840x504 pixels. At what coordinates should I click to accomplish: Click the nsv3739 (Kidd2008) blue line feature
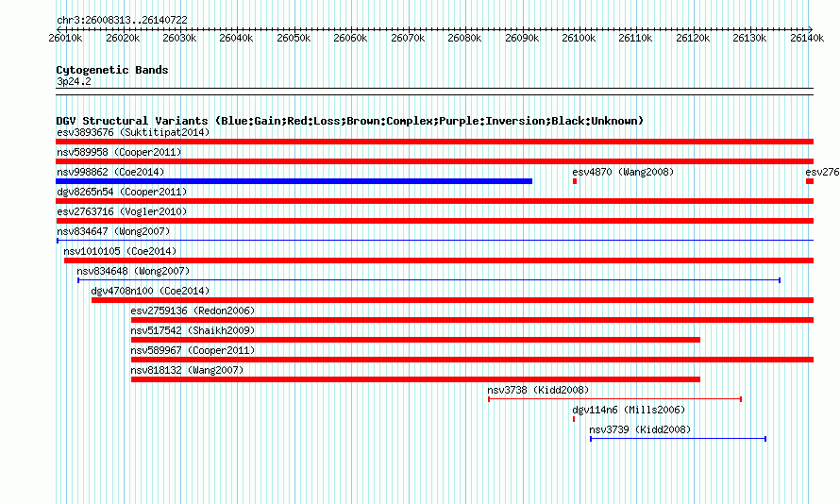point(679,439)
